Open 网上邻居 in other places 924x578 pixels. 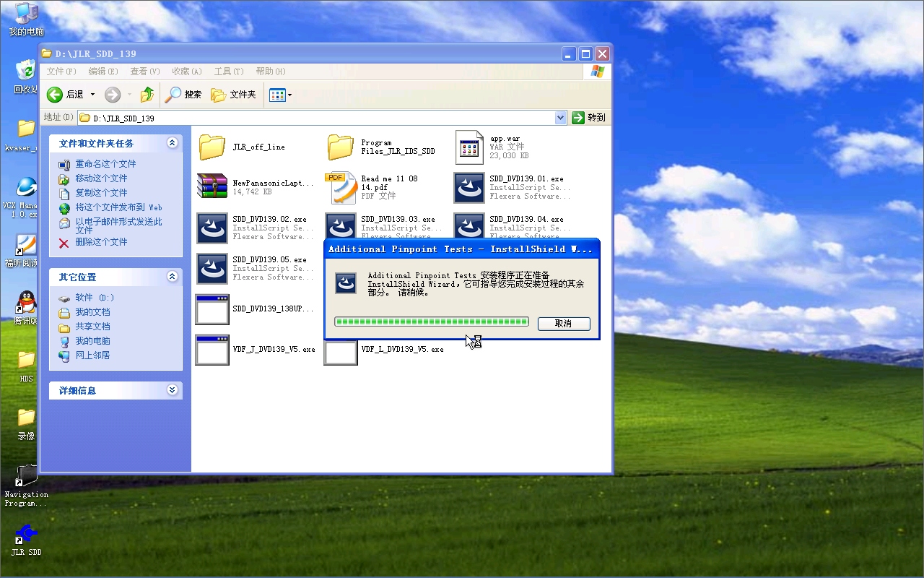coord(92,355)
